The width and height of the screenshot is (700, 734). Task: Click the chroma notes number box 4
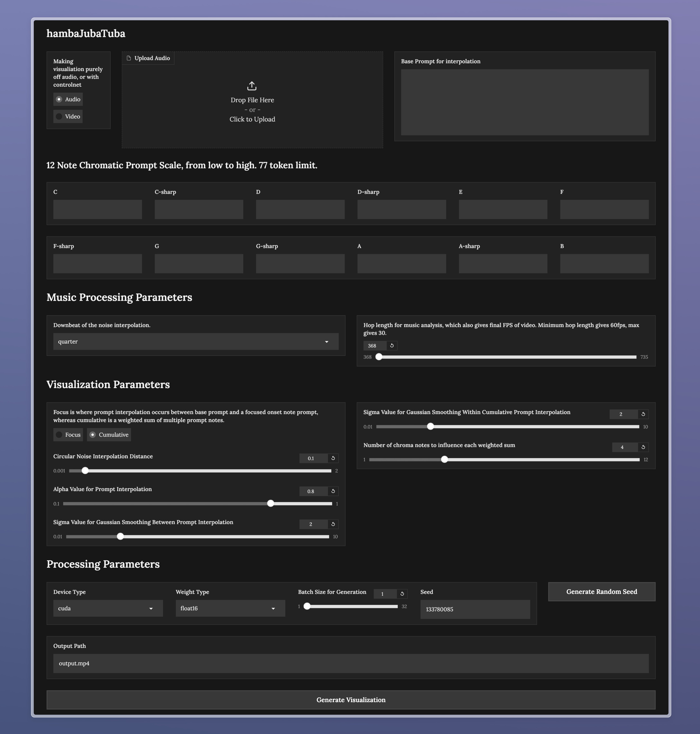click(x=625, y=447)
